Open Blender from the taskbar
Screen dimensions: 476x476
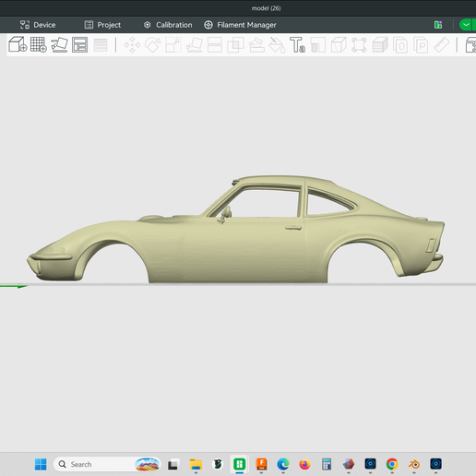click(x=414, y=464)
